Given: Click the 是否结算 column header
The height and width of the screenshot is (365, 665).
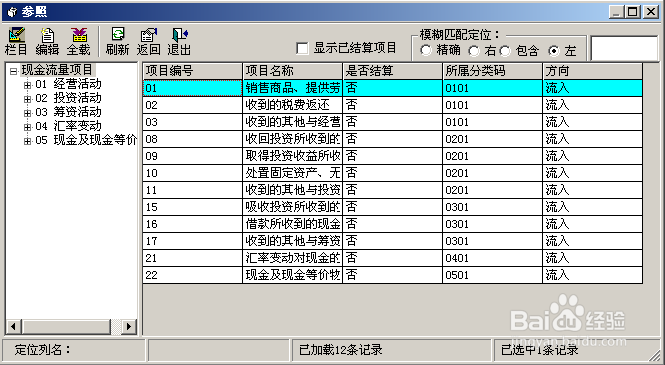Looking at the screenshot, I should pos(393,71).
